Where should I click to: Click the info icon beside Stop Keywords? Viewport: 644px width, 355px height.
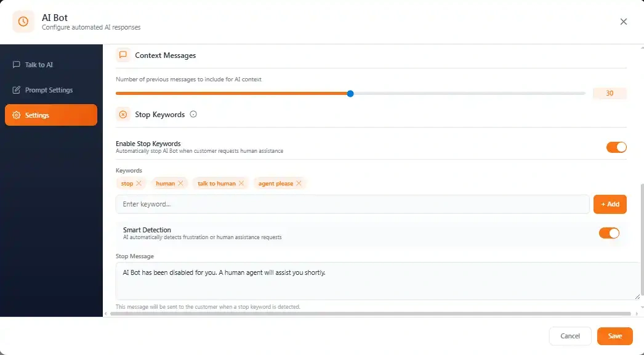pyautogui.click(x=193, y=114)
